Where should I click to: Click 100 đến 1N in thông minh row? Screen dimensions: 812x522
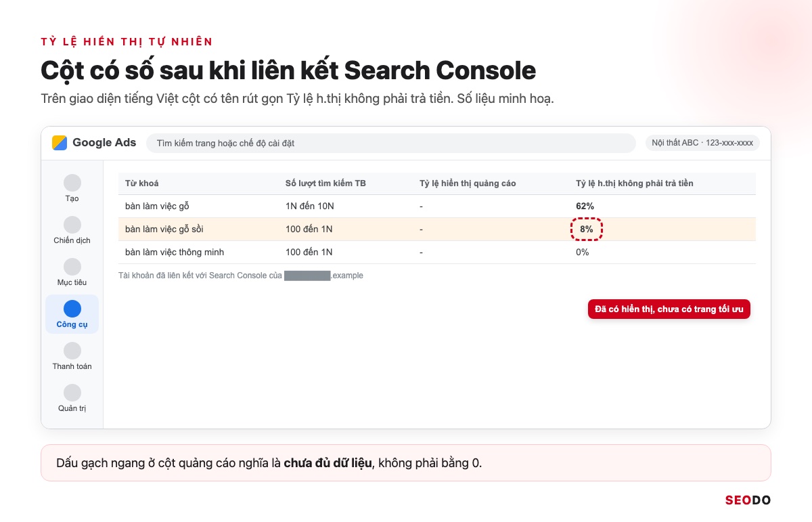point(309,253)
